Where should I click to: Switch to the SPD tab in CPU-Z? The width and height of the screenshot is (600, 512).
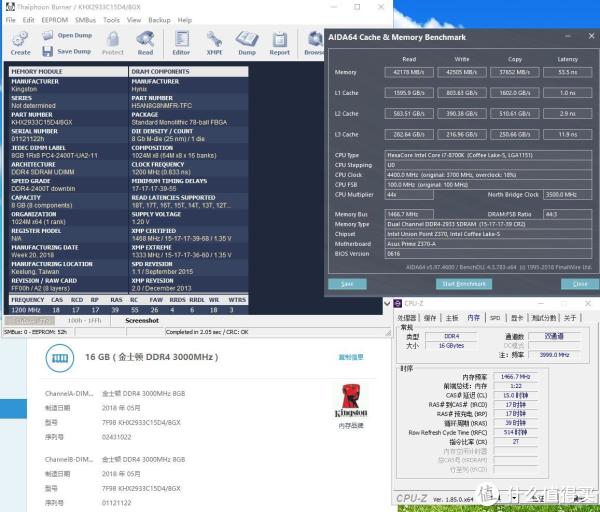point(495,318)
